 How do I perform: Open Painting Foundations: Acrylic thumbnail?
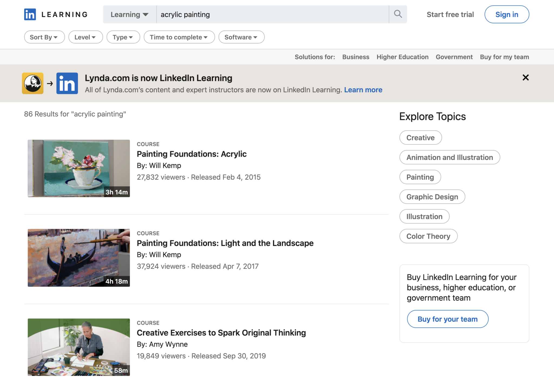coord(79,168)
